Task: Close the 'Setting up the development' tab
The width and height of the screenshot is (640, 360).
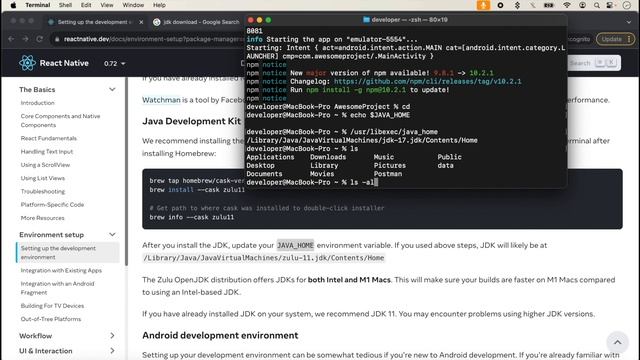Action: tap(141, 22)
